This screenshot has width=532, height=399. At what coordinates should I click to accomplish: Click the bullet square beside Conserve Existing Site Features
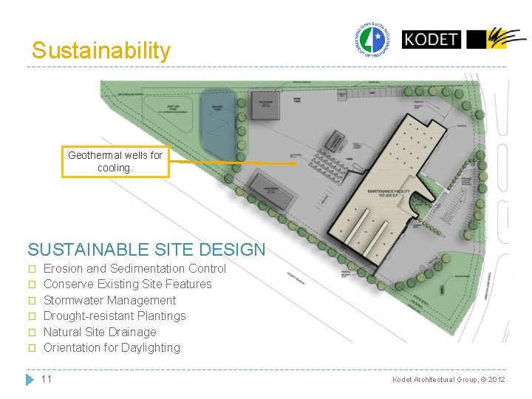pos(33,284)
